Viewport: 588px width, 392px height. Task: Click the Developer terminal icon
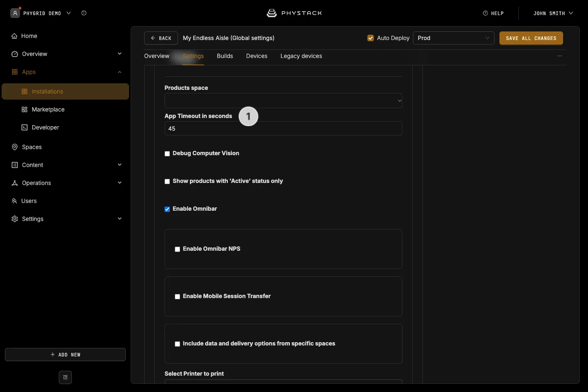point(24,127)
